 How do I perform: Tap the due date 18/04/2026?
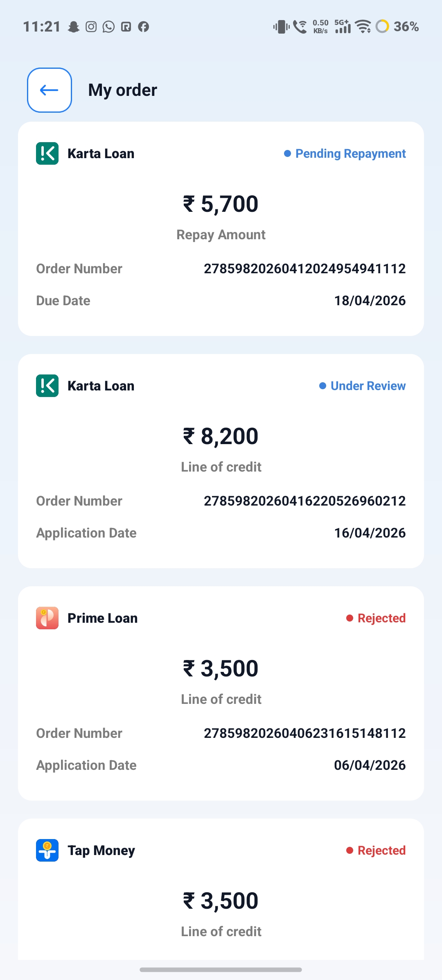click(x=370, y=301)
